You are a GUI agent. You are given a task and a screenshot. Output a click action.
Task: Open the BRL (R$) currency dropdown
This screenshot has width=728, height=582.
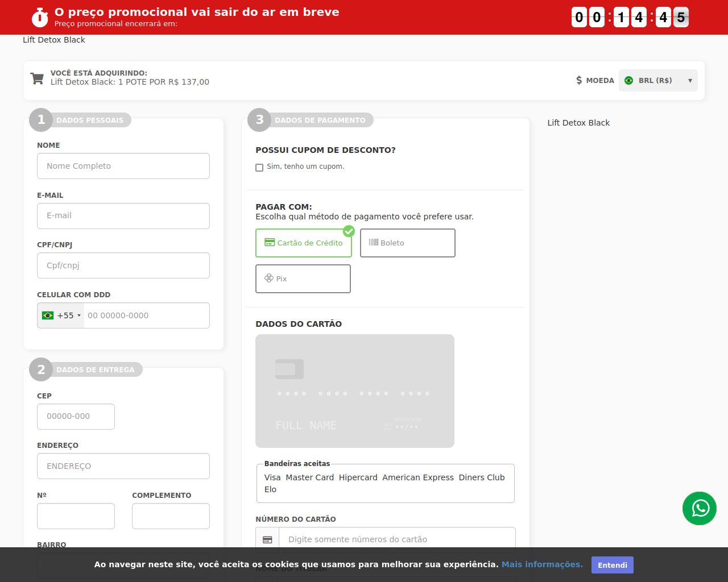(658, 80)
